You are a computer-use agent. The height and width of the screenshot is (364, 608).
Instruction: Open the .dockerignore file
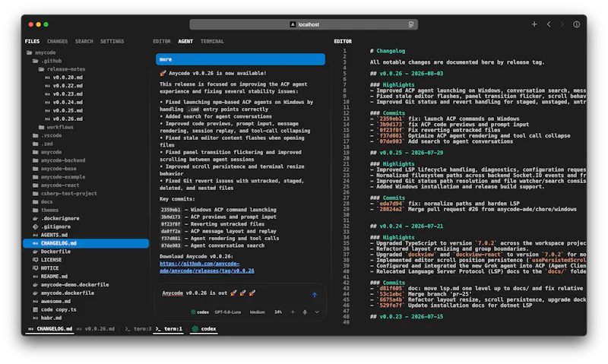[x=56, y=219]
